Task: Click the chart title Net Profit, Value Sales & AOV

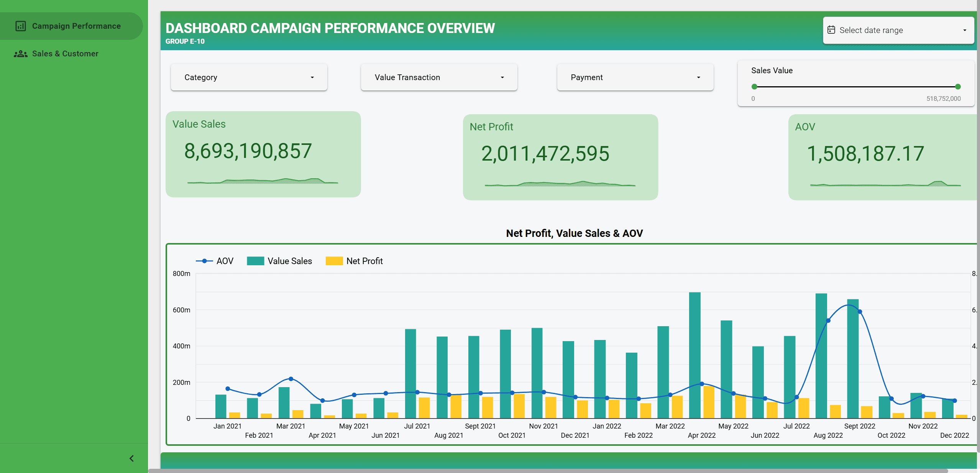Action: pyautogui.click(x=574, y=233)
